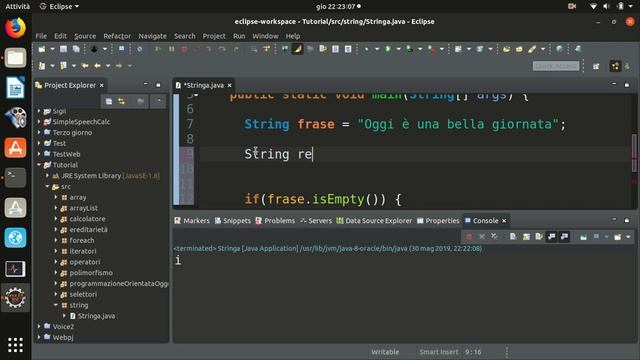Click the Last Edit Location arrow icon

tap(85, 66)
